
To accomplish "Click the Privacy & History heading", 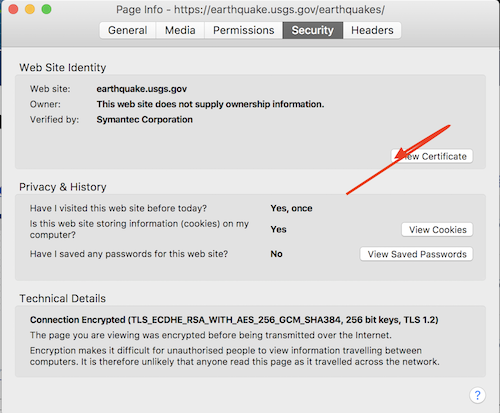I will pyautogui.click(x=63, y=187).
